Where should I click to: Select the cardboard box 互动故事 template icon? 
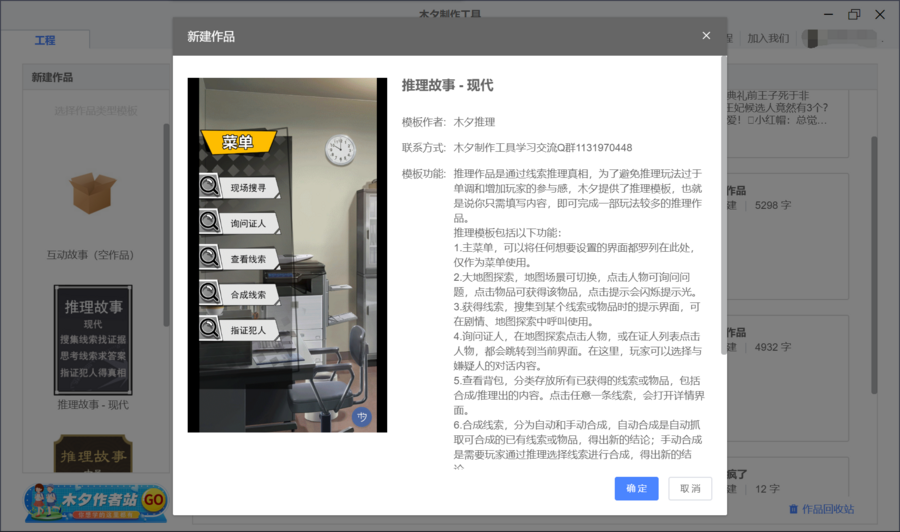[x=93, y=192]
